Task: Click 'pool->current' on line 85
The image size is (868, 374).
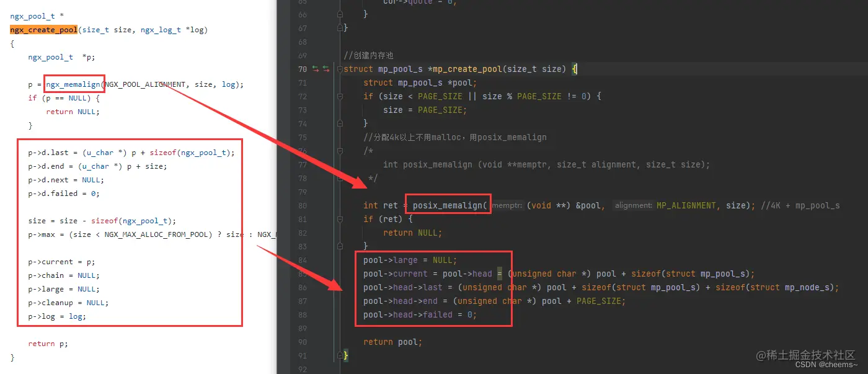Action: pyautogui.click(x=396, y=274)
